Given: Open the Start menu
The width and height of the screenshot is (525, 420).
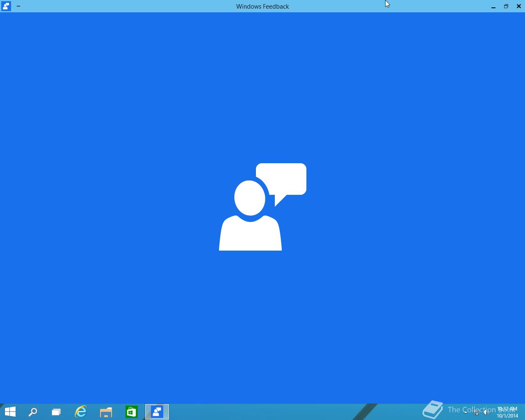Looking at the screenshot, I should 10,412.
